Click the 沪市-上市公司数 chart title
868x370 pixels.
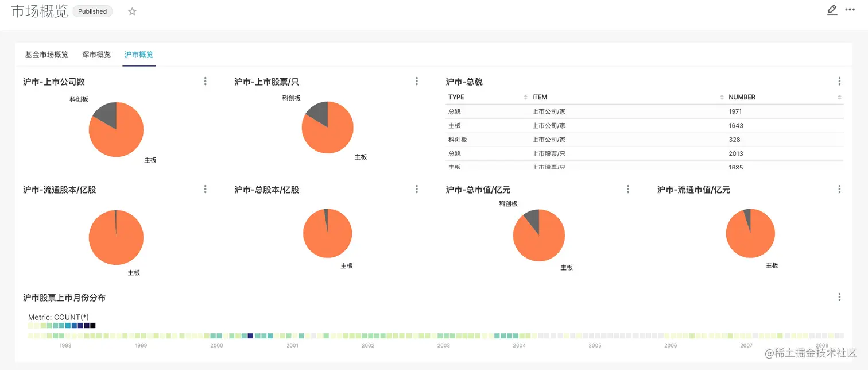point(54,82)
